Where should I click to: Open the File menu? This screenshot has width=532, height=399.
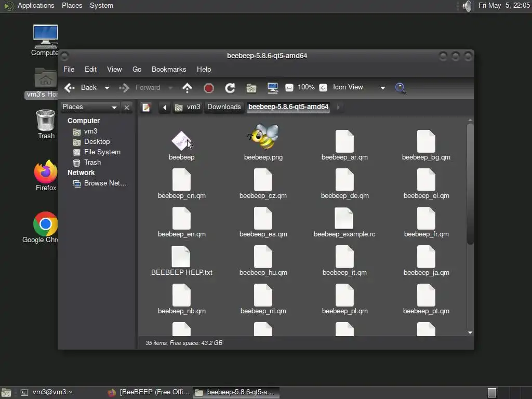[69, 69]
